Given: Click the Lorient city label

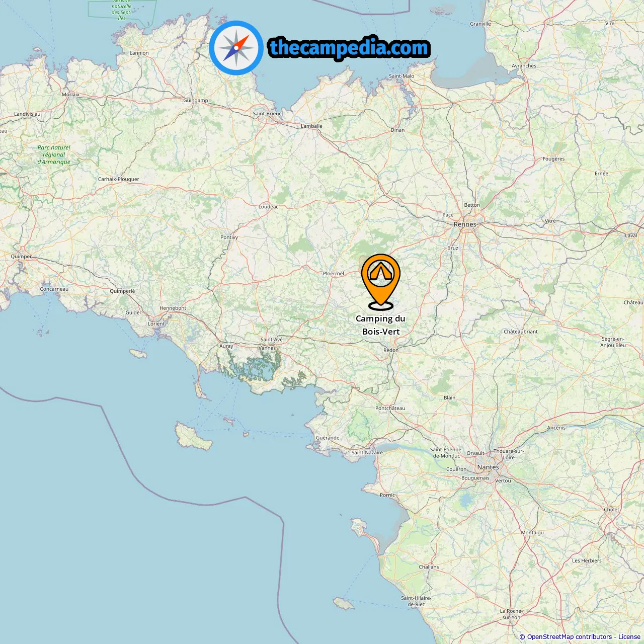Looking at the screenshot, I should pos(156,324).
